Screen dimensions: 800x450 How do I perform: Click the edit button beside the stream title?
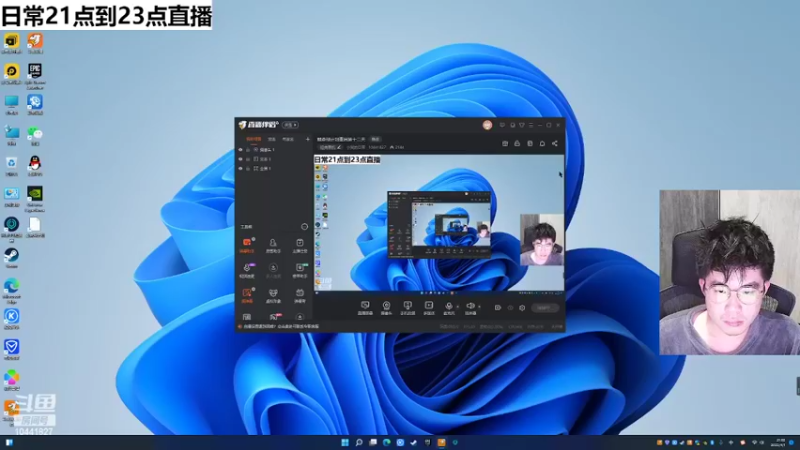pyautogui.click(x=376, y=139)
